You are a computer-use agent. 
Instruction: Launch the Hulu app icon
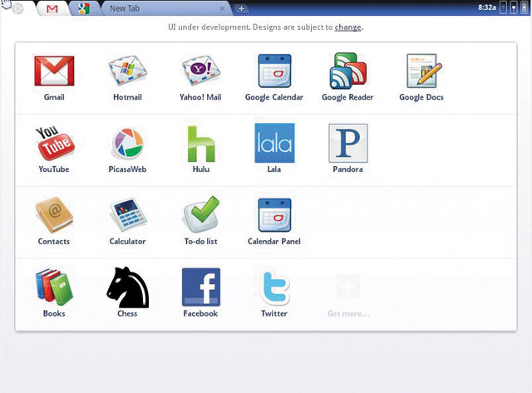(x=201, y=144)
